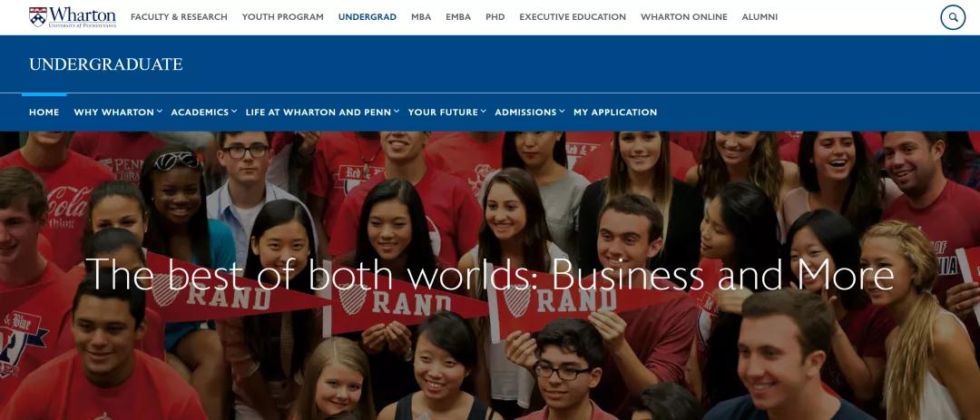Click the Wharton logo
The width and height of the screenshot is (980, 420).
pyautogui.click(x=73, y=17)
